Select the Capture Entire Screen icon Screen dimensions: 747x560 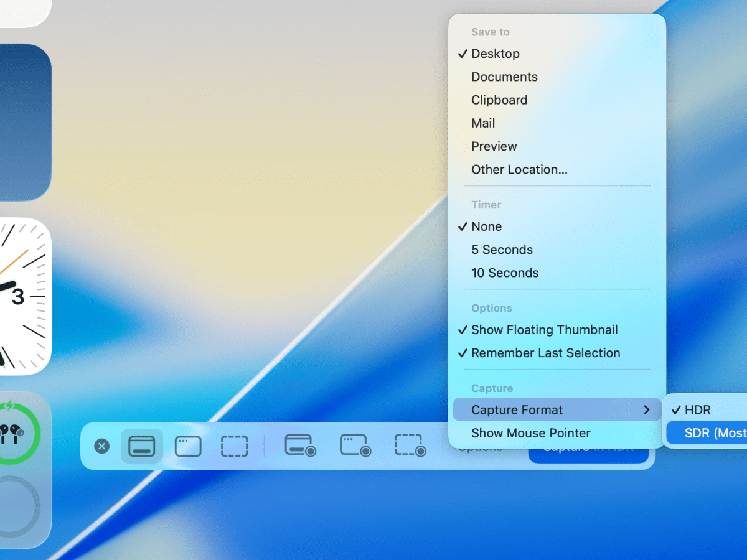click(141, 446)
